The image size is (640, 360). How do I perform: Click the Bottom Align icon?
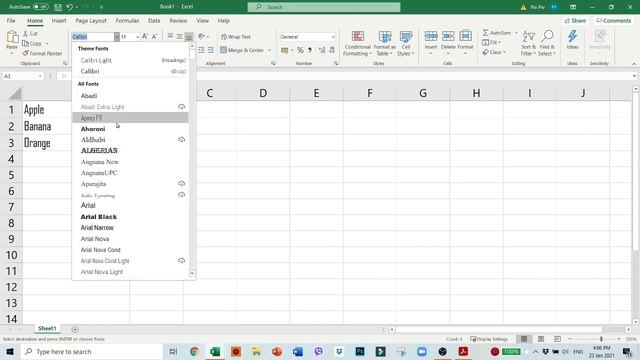tap(189, 36)
